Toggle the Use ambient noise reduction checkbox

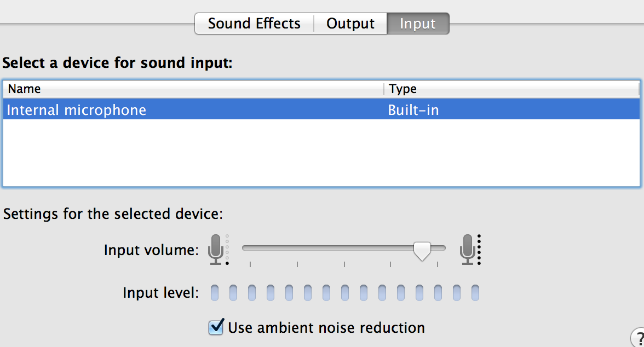click(216, 327)
